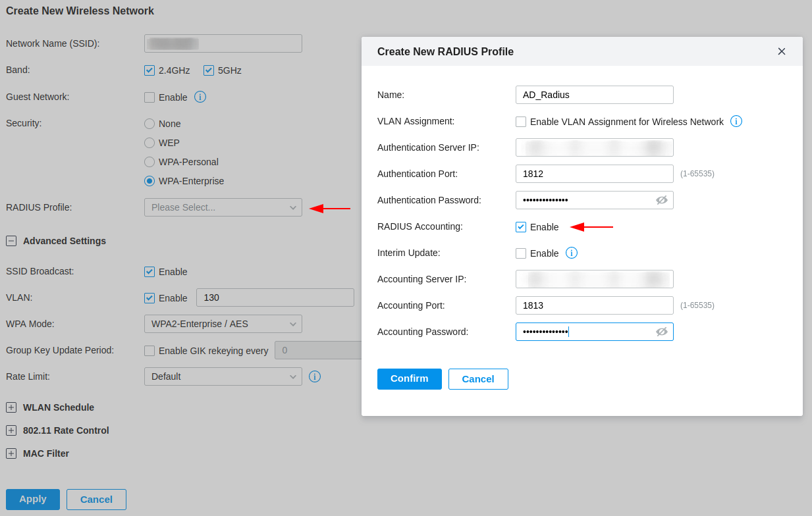Enable VLAN Assignment for Wireless Network

pyautogui.click(x=521, y=122)
